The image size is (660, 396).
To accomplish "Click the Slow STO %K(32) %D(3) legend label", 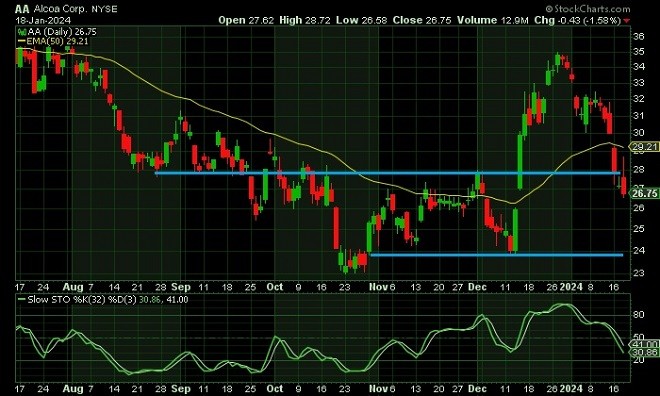I will click(107, 300).
